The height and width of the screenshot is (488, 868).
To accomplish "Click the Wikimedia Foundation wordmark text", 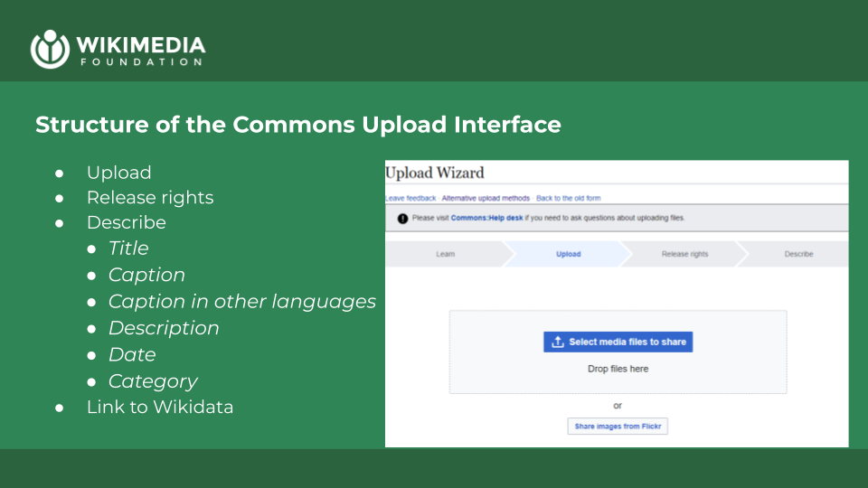I will click(141, 51).
